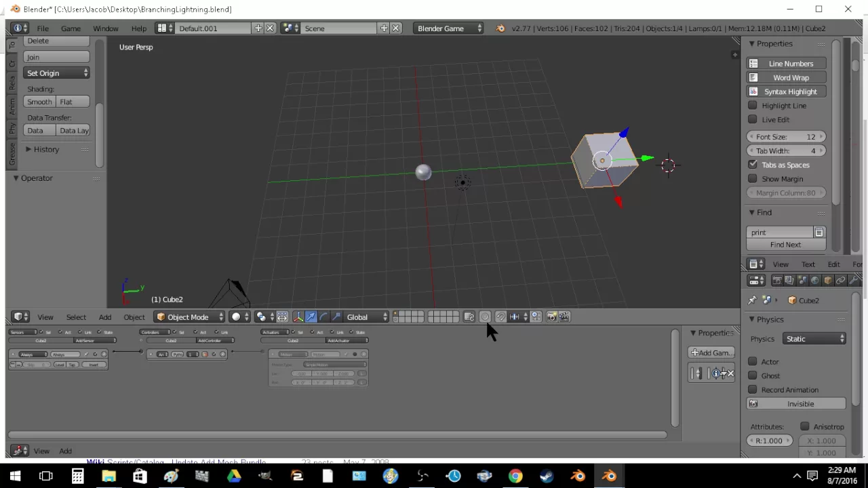The image size is (868, 488).
Task: Open the Window menu
Action: click(x=106, y=28)
